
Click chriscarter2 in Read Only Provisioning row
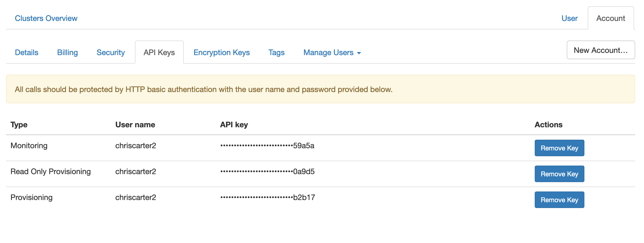pyautogui.click(x=136, y=171)
